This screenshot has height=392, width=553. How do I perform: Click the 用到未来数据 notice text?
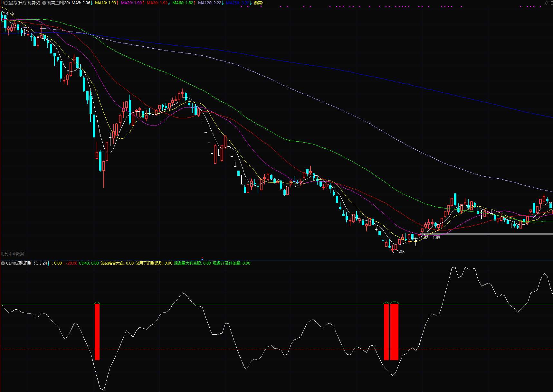(12, 254)
